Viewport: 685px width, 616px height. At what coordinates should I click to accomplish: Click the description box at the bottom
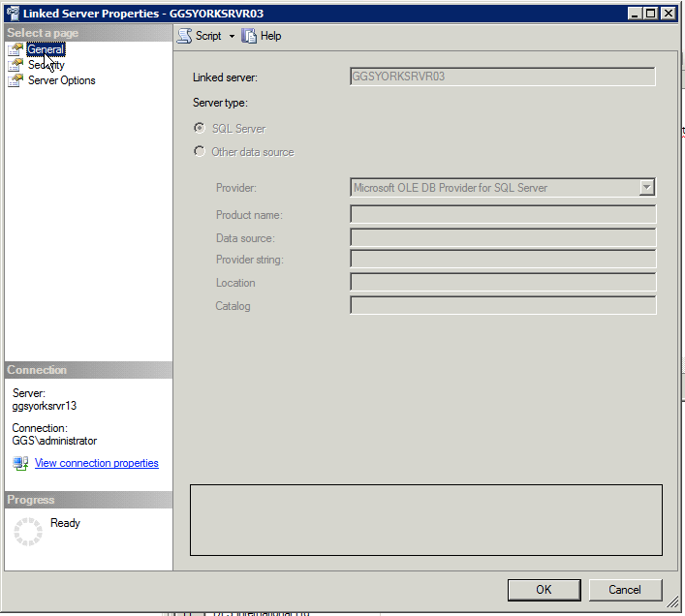tap(426, 520)
